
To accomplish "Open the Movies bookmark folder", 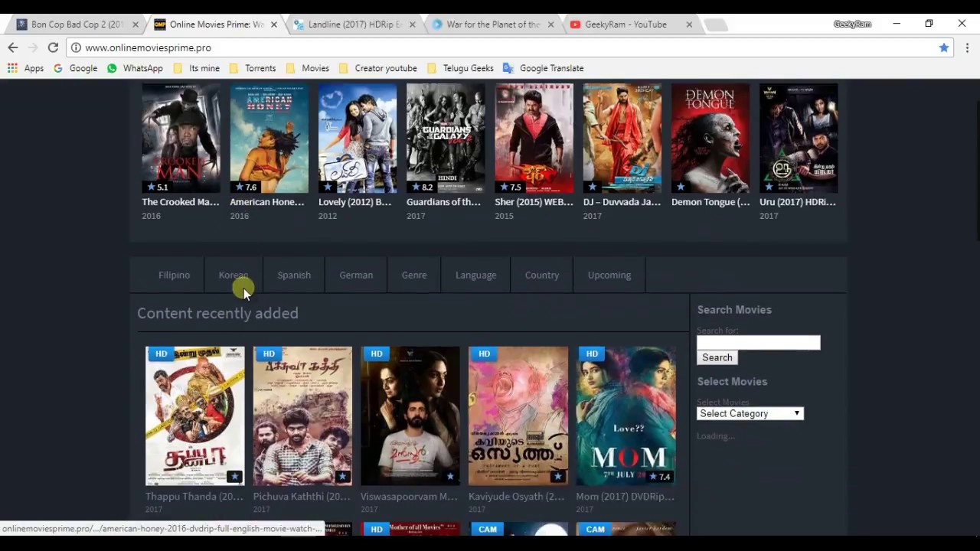I will click(x=307, y=68).
